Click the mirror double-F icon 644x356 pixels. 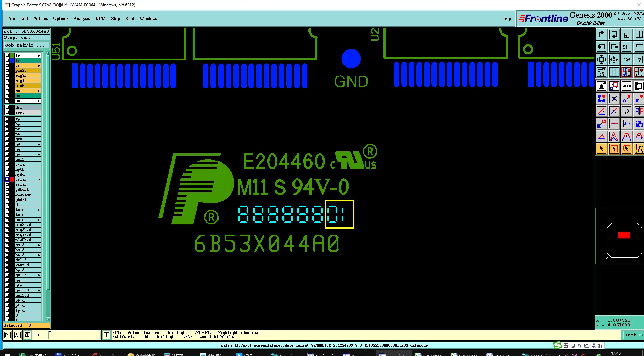[639, 111]
